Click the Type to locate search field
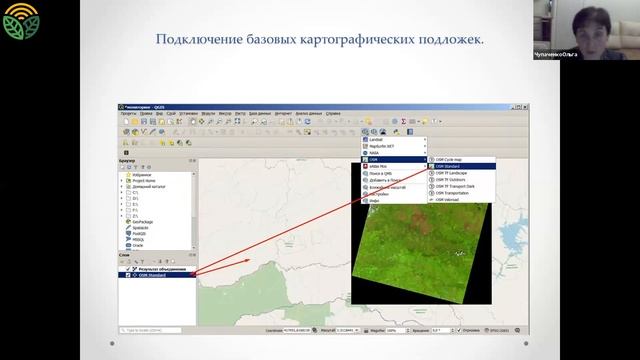 (x=151, y=330)
